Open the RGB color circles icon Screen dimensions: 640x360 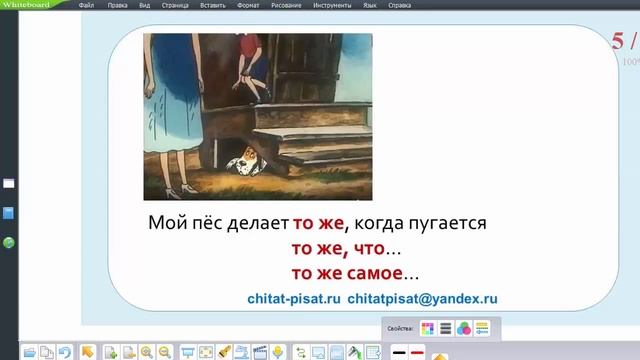(464, 329)
